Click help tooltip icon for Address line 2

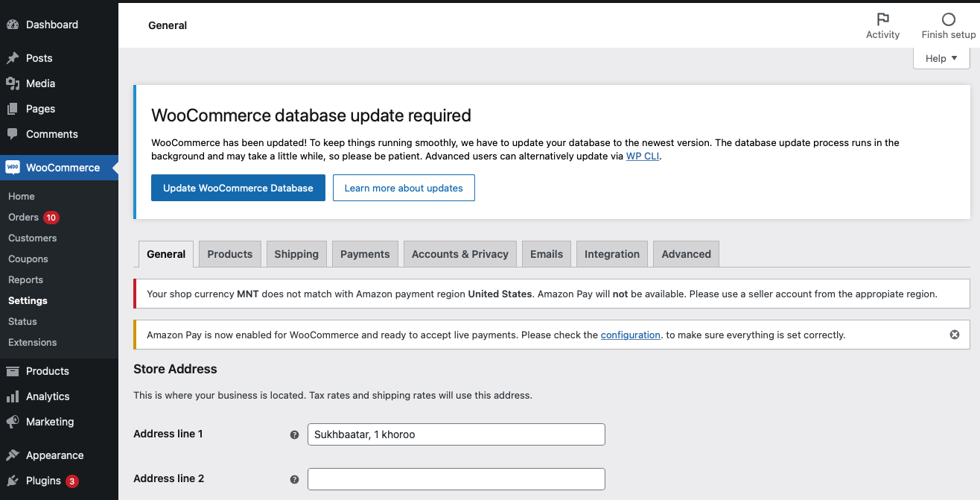click(294, 479)
